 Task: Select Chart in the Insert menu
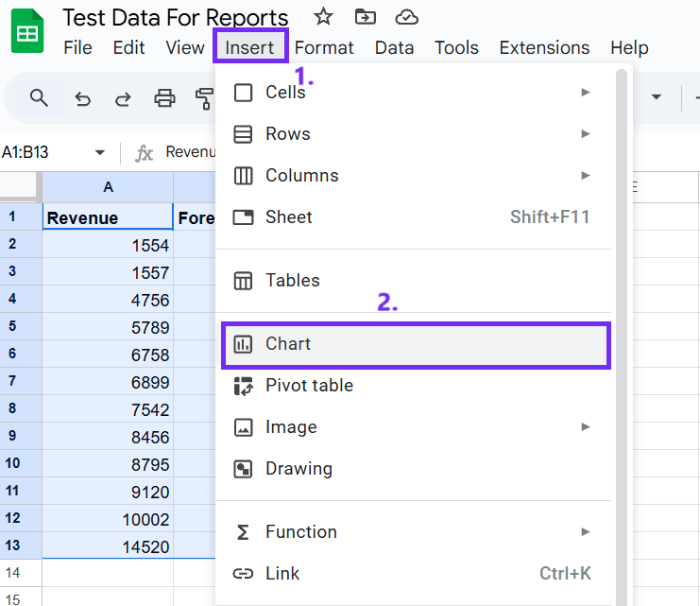pyautogui.click(x=416, y=344)
